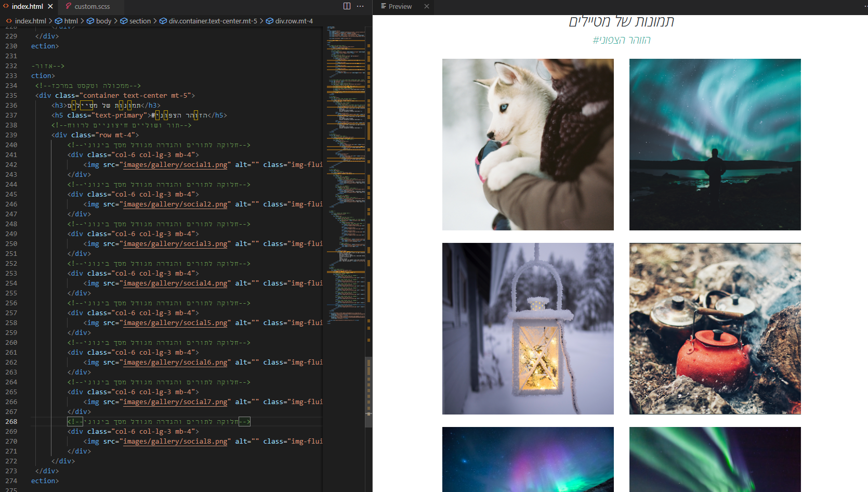Screen dimensions: 868x492
Task: Open the custom.scss tab
Action: point(92,6)
